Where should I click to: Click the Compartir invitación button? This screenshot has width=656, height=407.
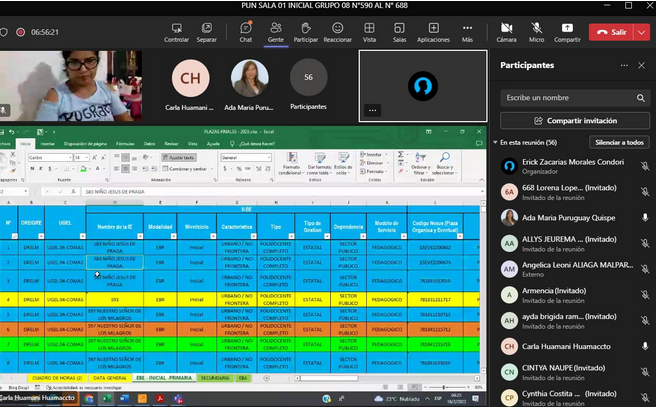(574, 120)
